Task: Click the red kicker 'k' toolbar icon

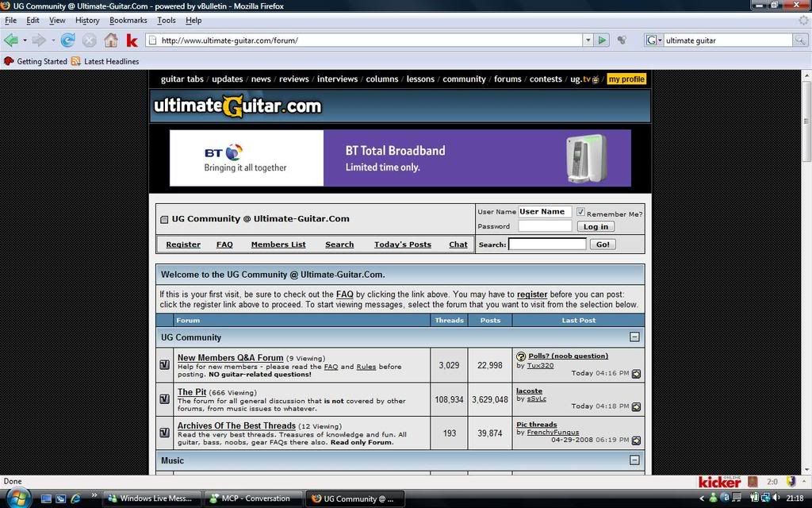Action: click(132, 40)
